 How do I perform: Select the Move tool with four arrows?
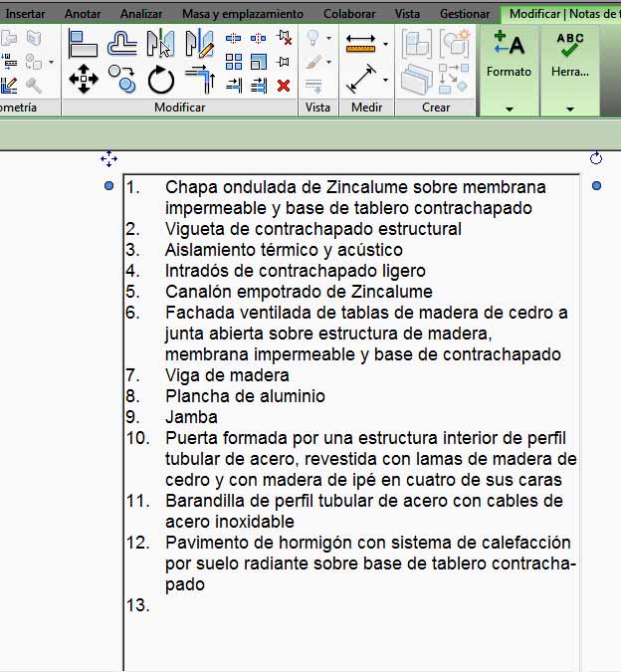(x=83, y=80)
